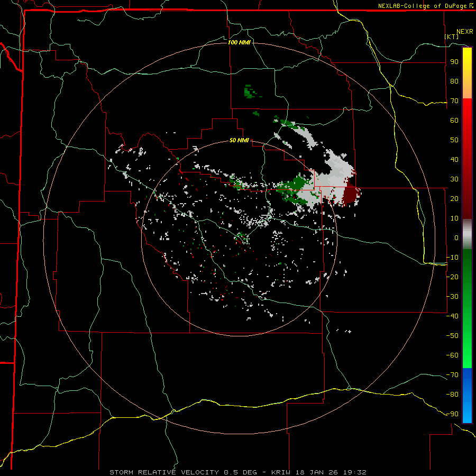This screenshot has width=476, height=476.
Task: Click the STORM RELATIVE VELOCITY footer caption
Action: click(x=238, y=472)
